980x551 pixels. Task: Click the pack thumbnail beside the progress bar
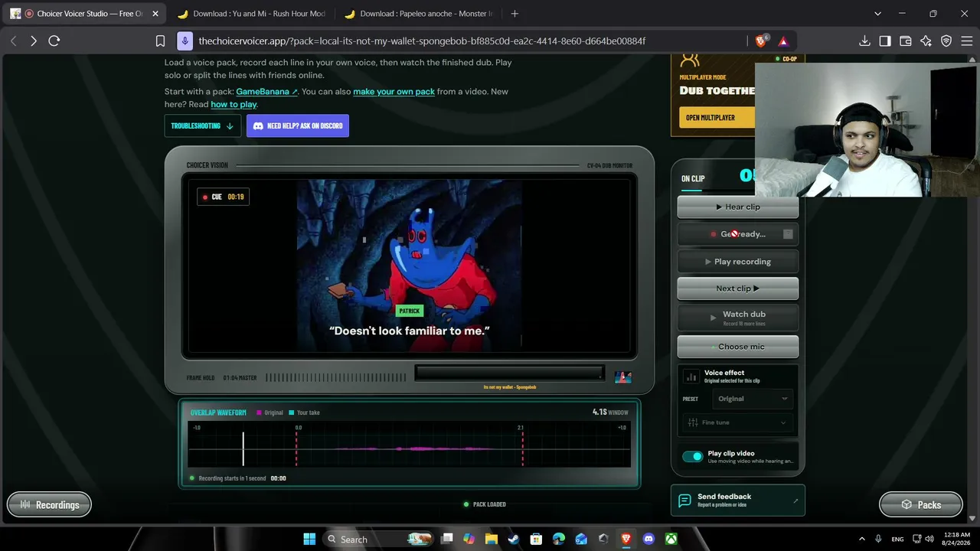pos(623,377)
